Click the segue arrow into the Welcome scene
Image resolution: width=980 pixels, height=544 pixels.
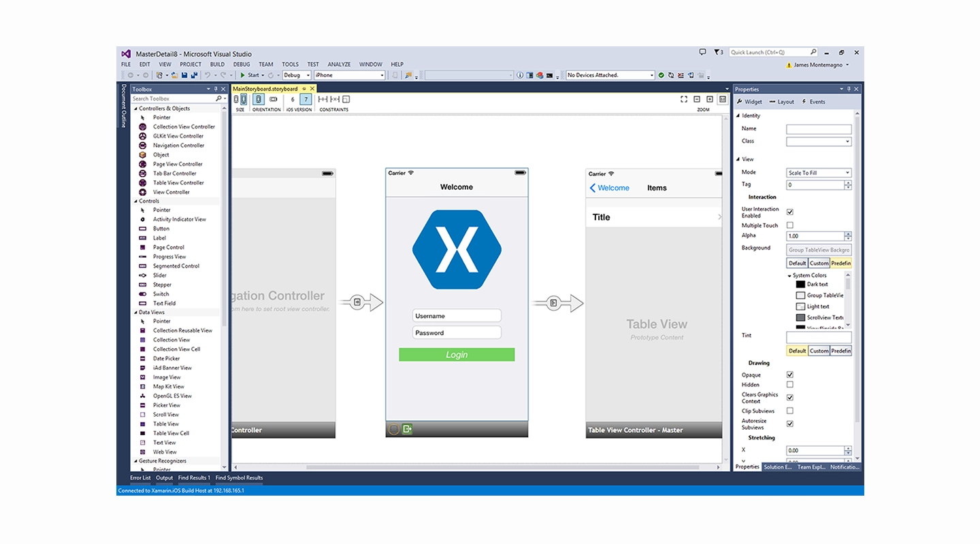coord(359,302)
